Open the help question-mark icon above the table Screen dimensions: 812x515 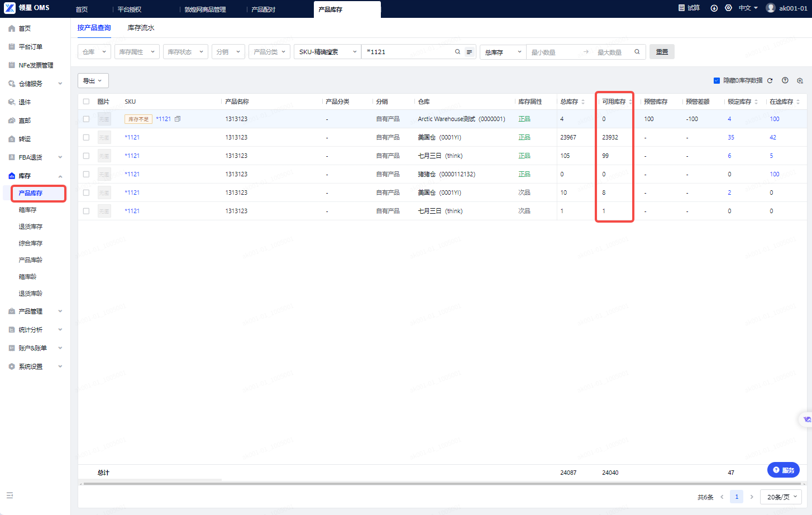785,80
